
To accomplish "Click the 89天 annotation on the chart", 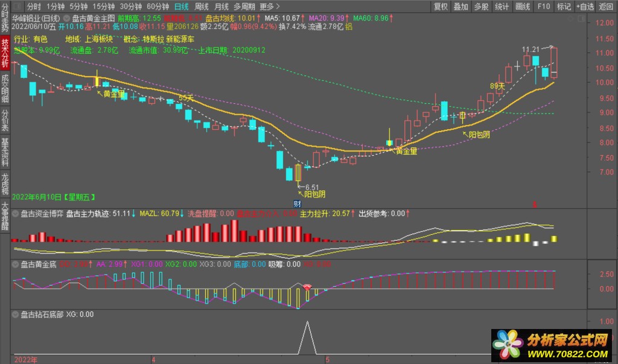I will click(x=497, y=86).
